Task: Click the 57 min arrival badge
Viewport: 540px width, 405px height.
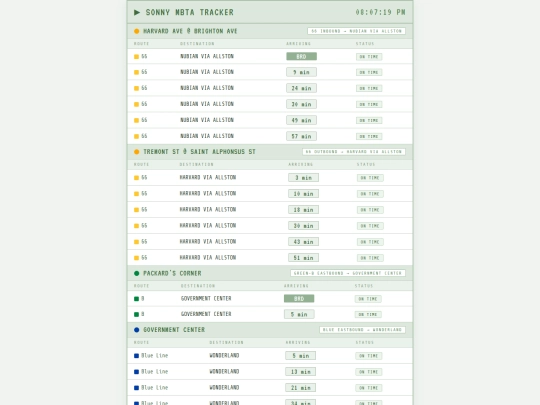Action: click(301, 136)
